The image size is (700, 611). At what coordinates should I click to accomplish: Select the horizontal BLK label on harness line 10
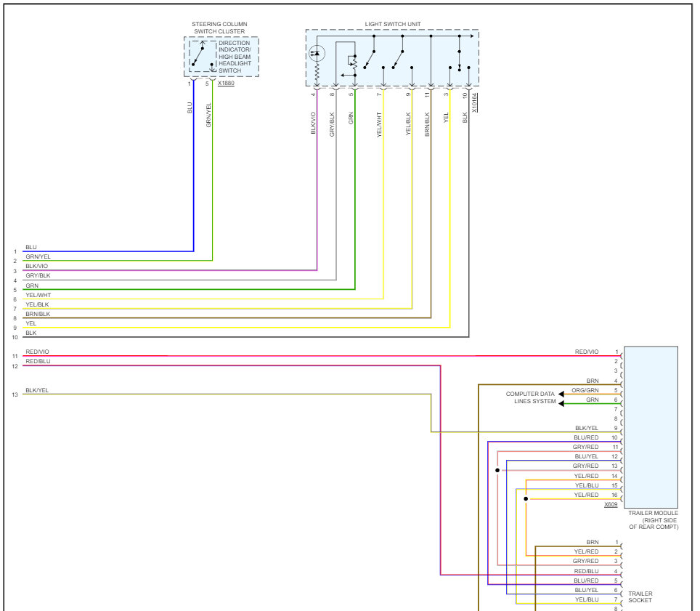pos(30,333)
